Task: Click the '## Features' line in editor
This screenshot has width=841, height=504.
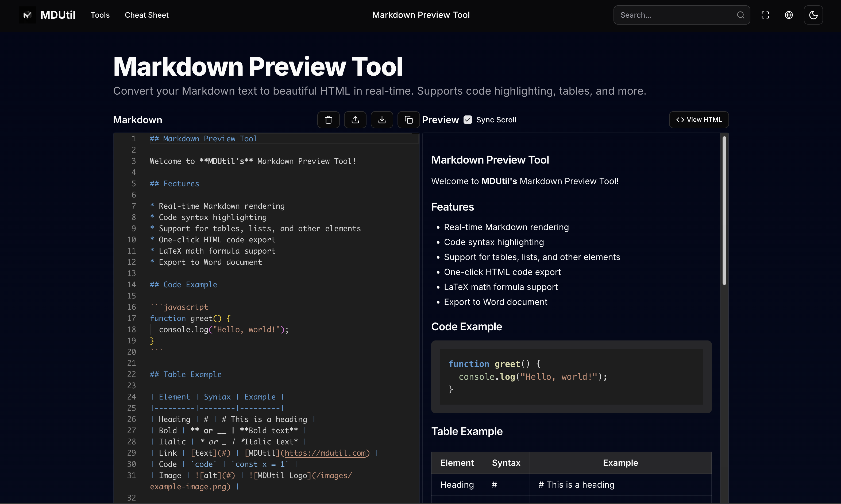Action: coord(175,183)
